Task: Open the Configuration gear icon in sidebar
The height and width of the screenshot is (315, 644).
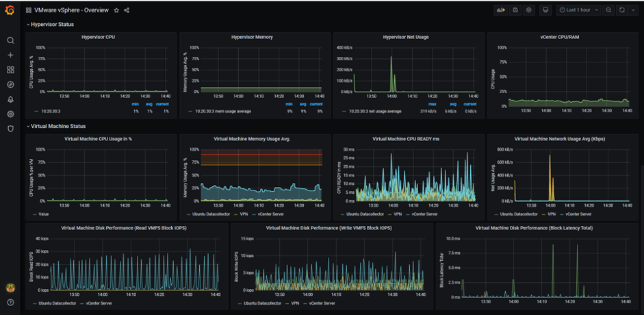Action: pyautogui.click(x=11, y=114)
